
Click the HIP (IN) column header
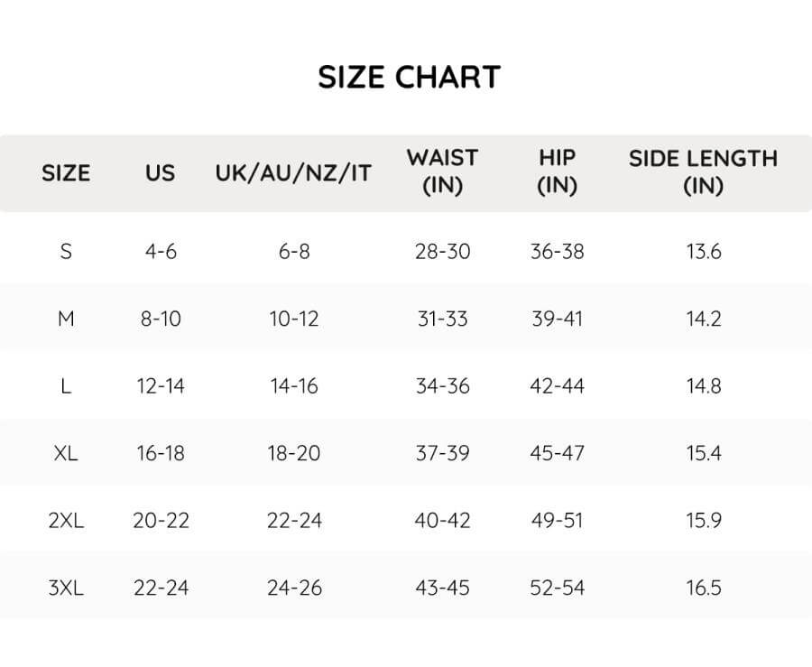click(557, 171)
